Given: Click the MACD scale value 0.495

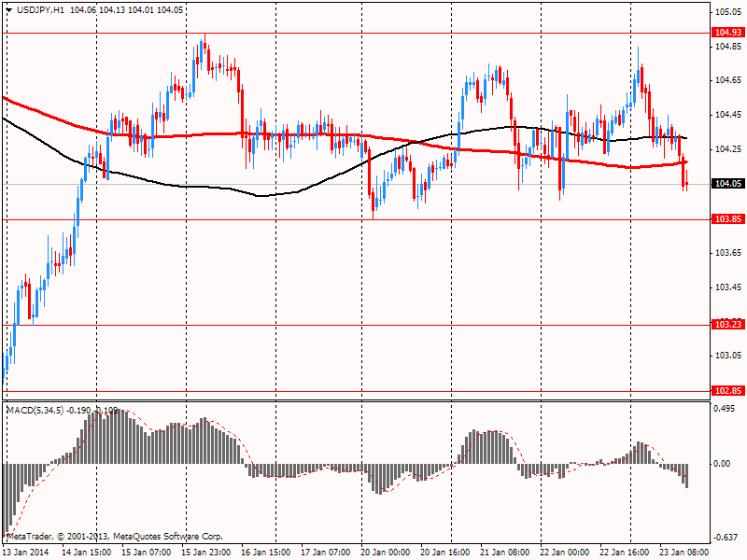Looking at the screenshot, I should coord(726,409).
